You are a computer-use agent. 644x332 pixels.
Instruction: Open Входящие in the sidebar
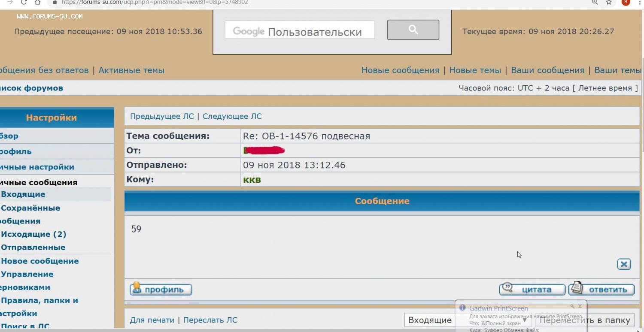(x=23, y=194)
